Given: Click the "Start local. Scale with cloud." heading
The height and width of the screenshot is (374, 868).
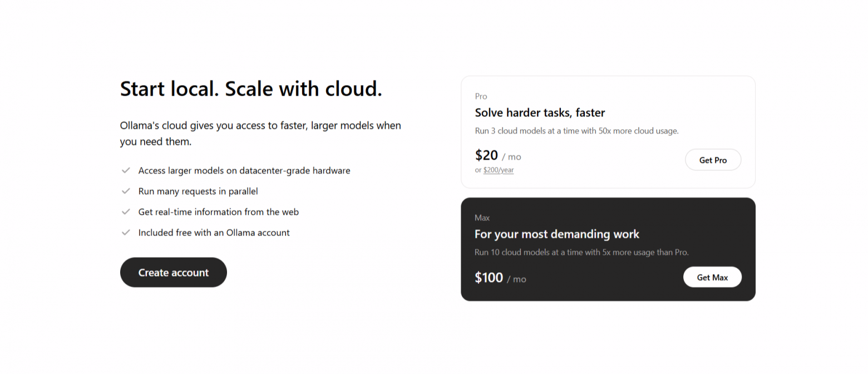Looking at the screenshot, I should (x=251, y=89).
